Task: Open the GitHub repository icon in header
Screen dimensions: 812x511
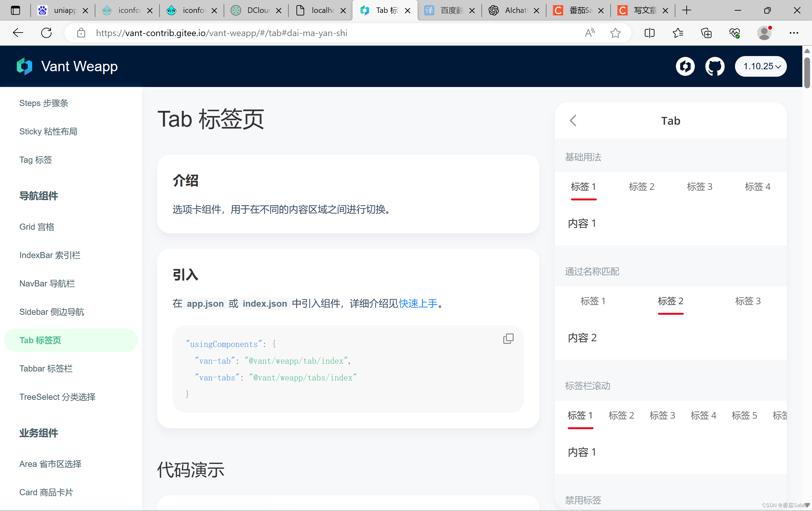Action: 715,66
